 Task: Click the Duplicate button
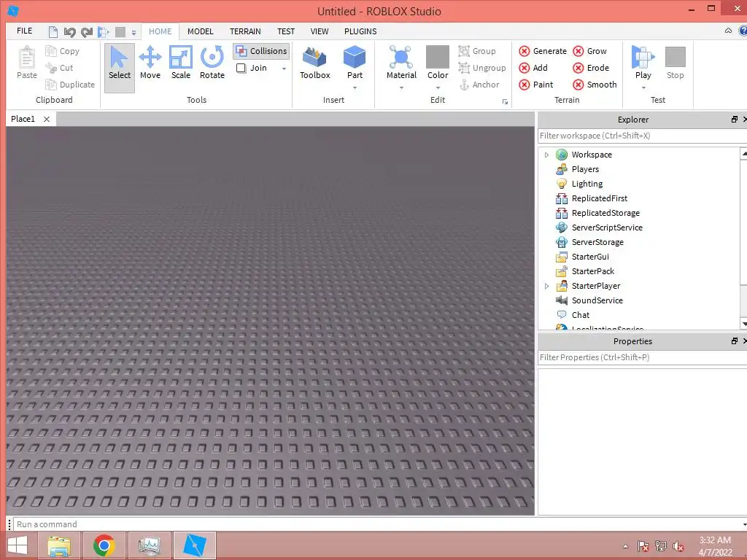point(70,85)
